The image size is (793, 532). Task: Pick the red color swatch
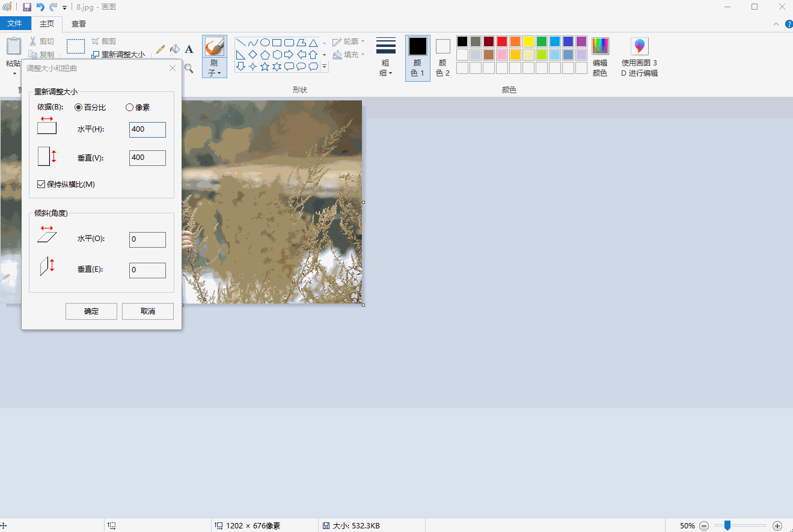502,41
